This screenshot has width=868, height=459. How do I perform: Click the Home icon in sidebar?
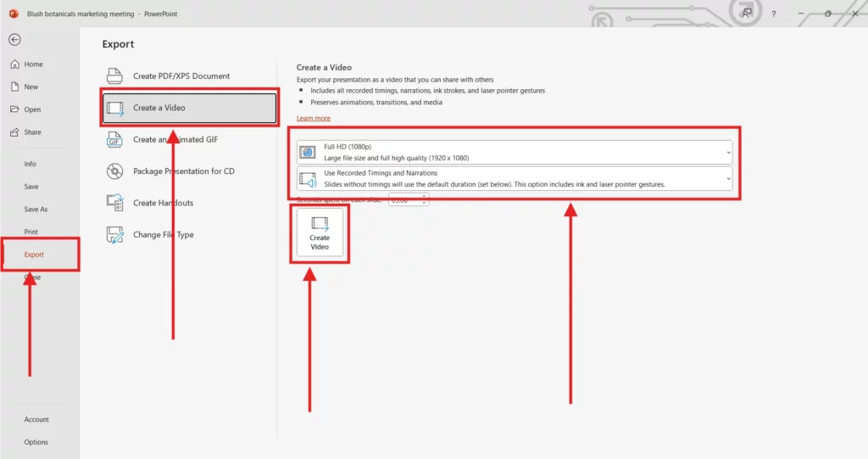(14, 64)
